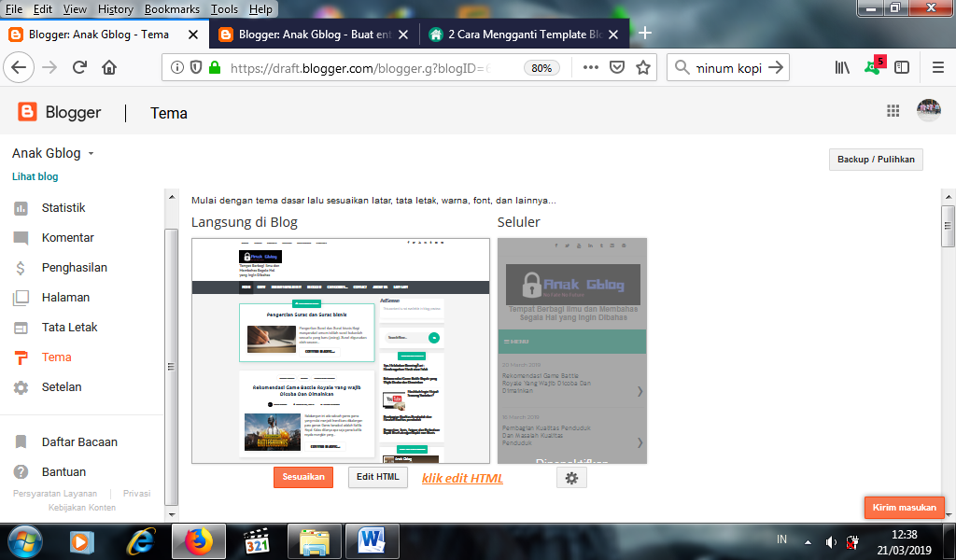Open the Privasi link
This screenshot has width=956, height=560.
coord(136,494)
